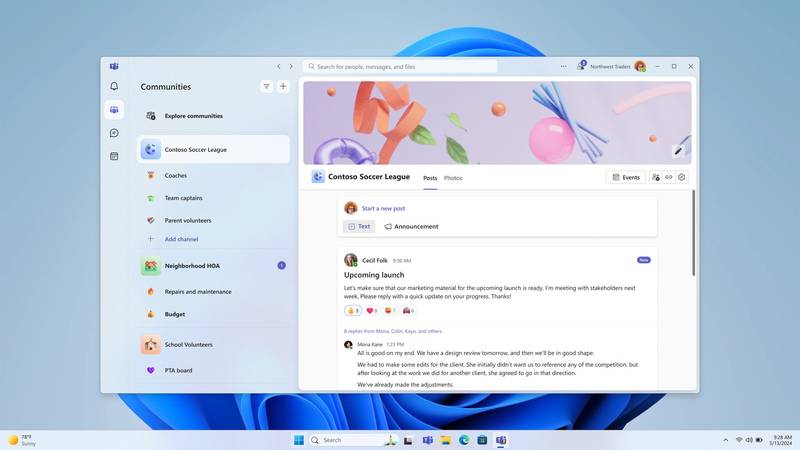
Task: Select the Text post type
Action: [x=359, y=227]
